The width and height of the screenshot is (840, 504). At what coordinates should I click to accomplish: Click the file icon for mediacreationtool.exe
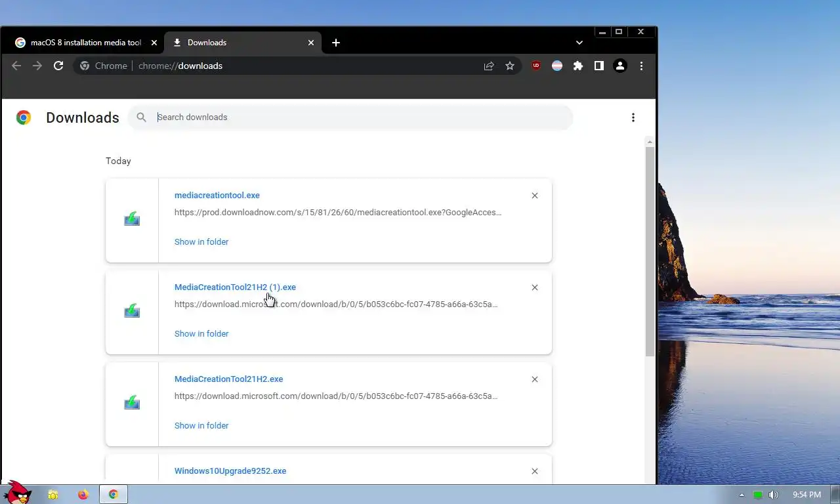(x=132, y=219)
